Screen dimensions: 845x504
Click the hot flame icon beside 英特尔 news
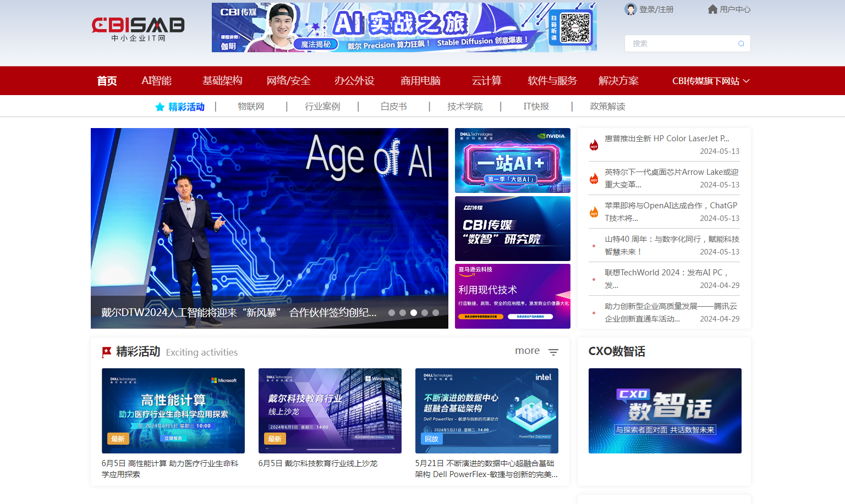click(594, 179)
